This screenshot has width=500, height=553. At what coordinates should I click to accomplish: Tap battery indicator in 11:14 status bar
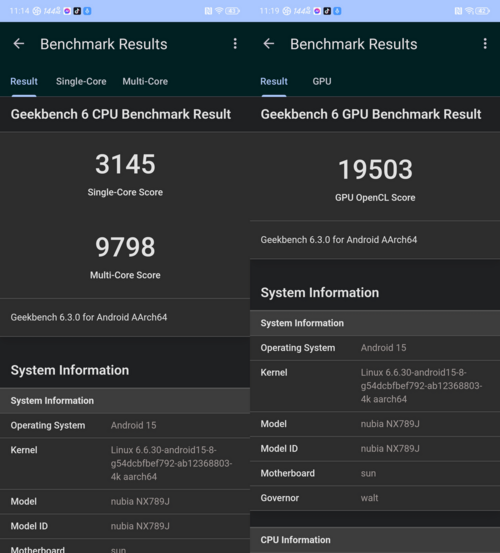(232, 11)
